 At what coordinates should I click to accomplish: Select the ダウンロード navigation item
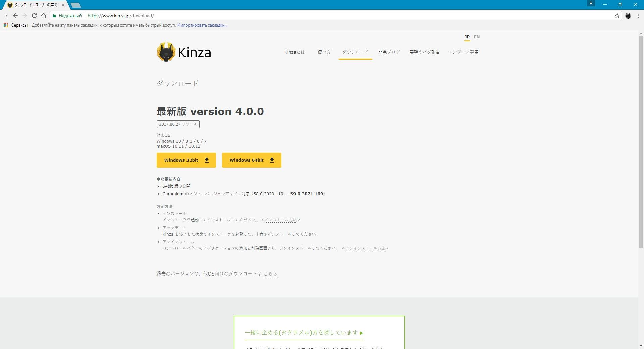coord(355,52)
